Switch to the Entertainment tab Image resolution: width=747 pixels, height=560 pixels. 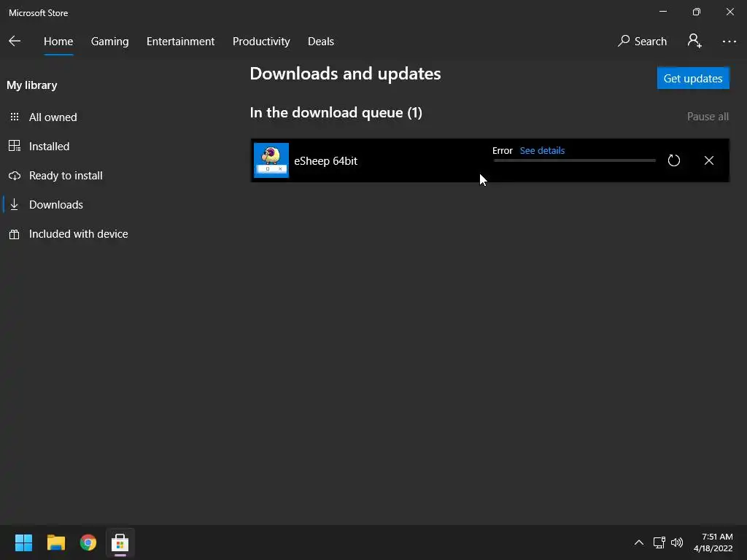pyautogui.click(x=181, y=42)
